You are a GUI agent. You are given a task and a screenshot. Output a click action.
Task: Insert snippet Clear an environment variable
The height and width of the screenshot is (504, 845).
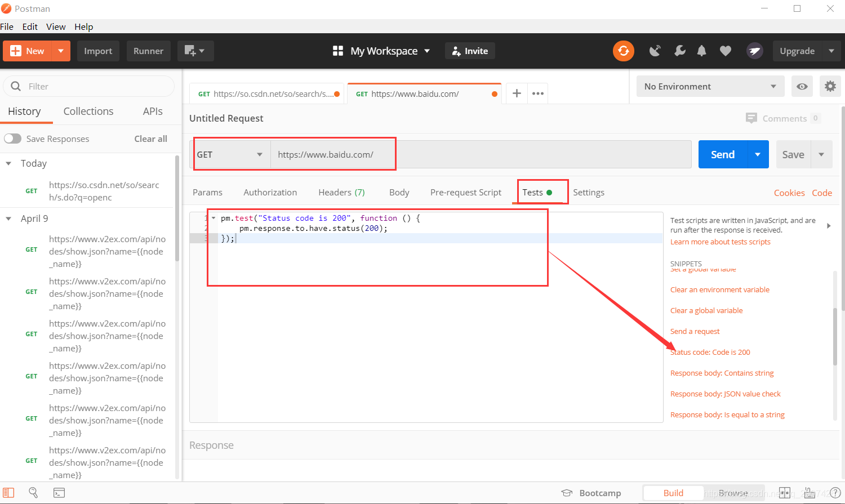(719, 289)
